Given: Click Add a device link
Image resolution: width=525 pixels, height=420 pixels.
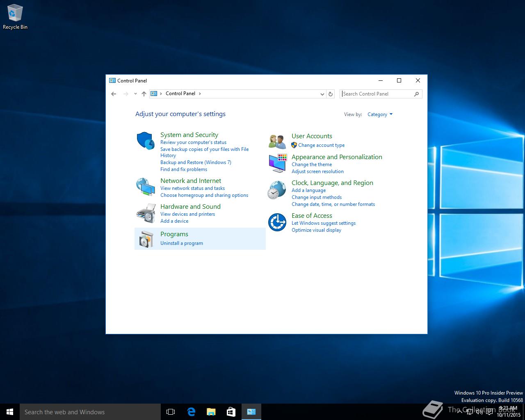Looking at the screenshot, I should (174, 221).
